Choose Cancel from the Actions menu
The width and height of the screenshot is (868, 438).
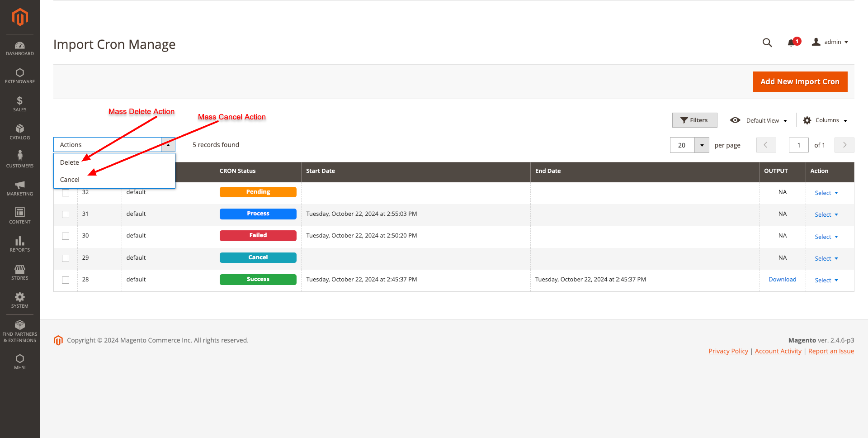point(114,180)
